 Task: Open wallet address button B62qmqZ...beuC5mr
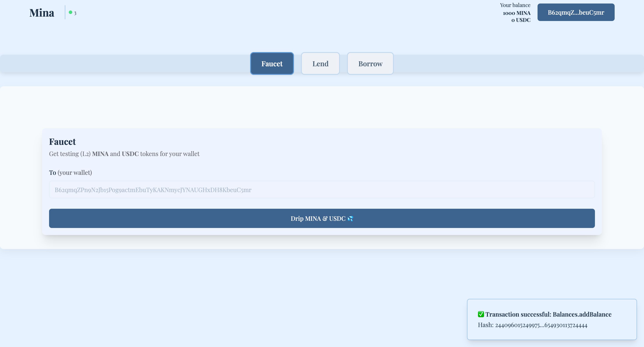pyautogui.click(x=576, y=12)
